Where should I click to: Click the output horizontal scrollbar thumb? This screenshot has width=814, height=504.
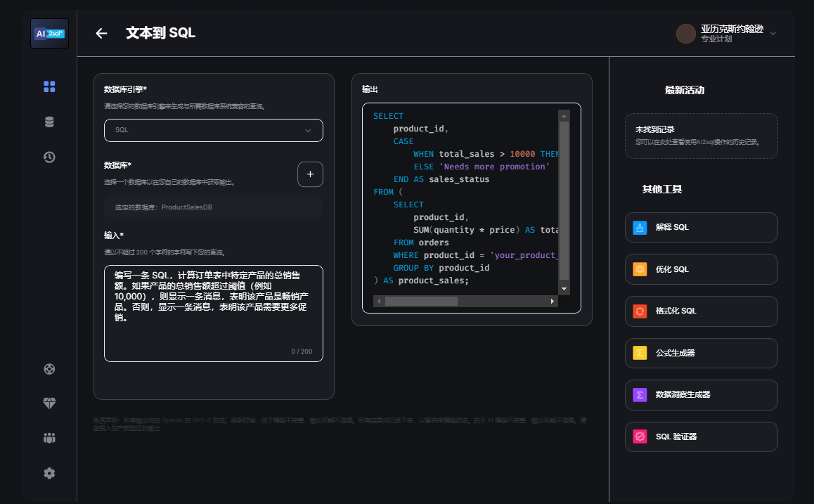421,301
